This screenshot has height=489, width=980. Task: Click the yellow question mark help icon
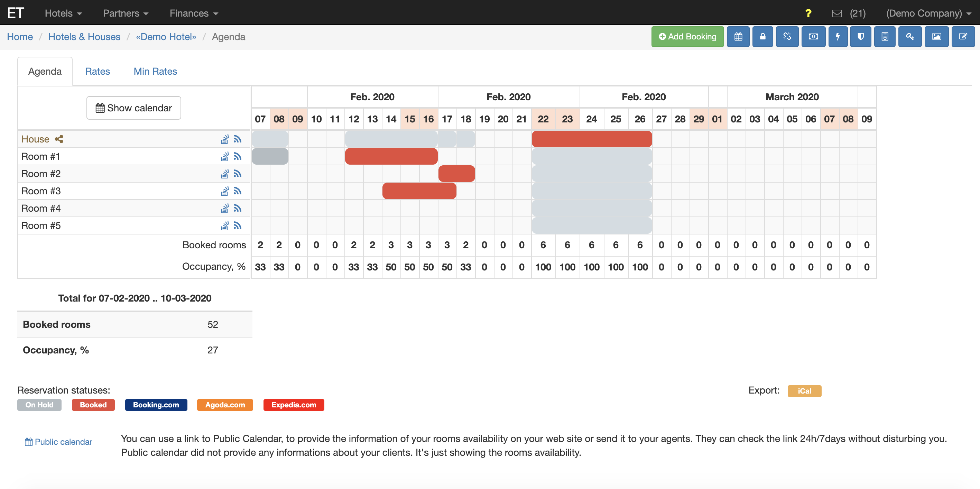[808, 13]
